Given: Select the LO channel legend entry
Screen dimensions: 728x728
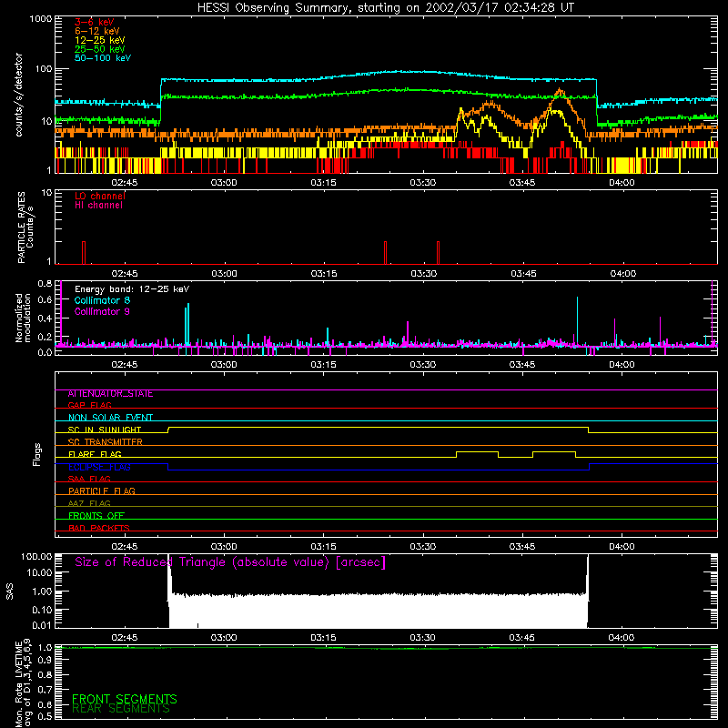Looking at the screenshot, I should click(x=100, y=196).
